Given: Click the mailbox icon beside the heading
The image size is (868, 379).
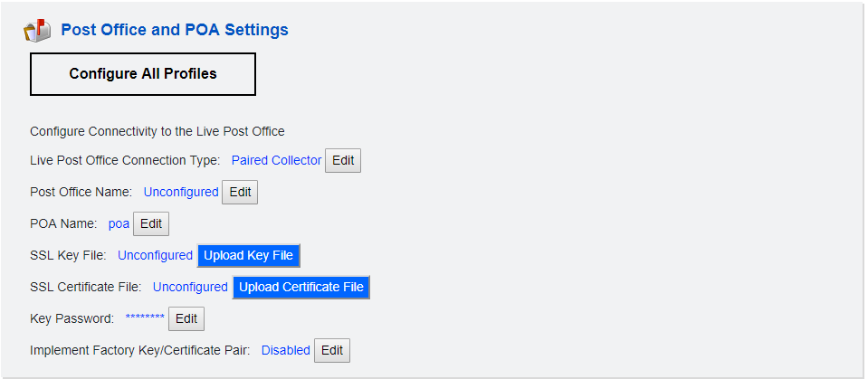Looking at the screenshot, I should click(37, 31).
